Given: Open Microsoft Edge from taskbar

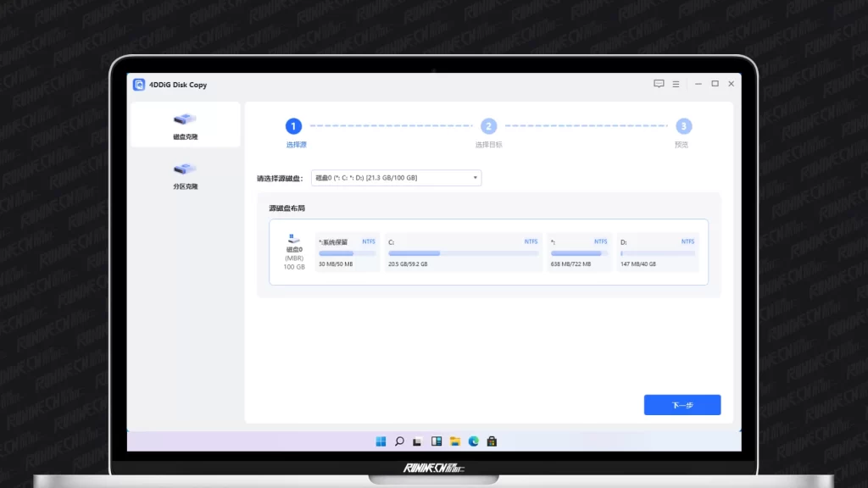Looking at the screenshot, I should click(x=474, y=441).
